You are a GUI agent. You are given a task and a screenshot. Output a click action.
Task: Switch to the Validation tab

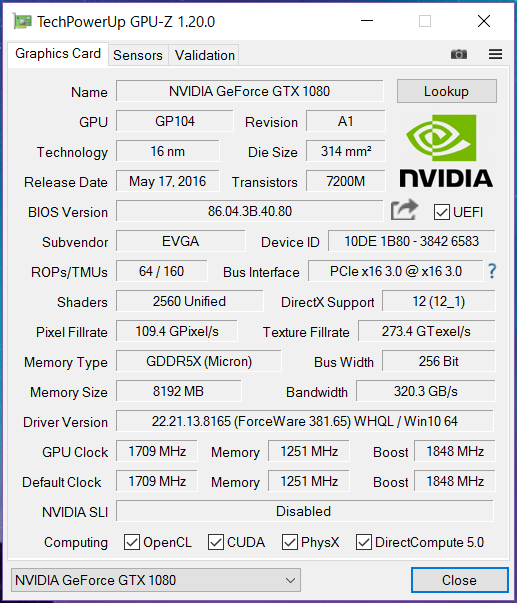tap(204, 55)
